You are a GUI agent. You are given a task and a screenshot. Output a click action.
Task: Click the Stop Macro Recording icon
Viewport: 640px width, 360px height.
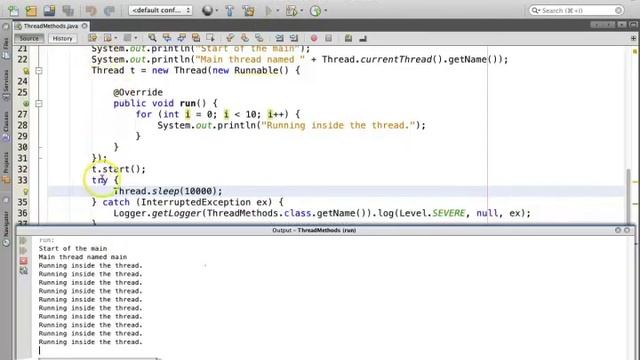pos(329,38)
